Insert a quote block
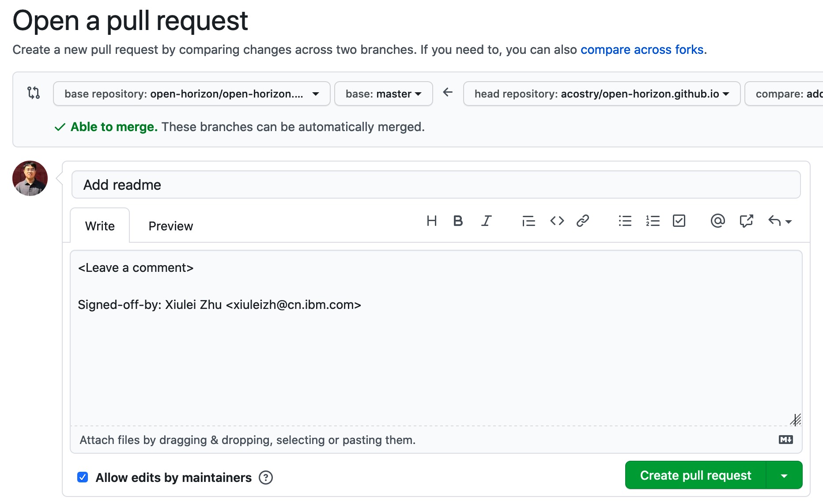 pos(529,221)
